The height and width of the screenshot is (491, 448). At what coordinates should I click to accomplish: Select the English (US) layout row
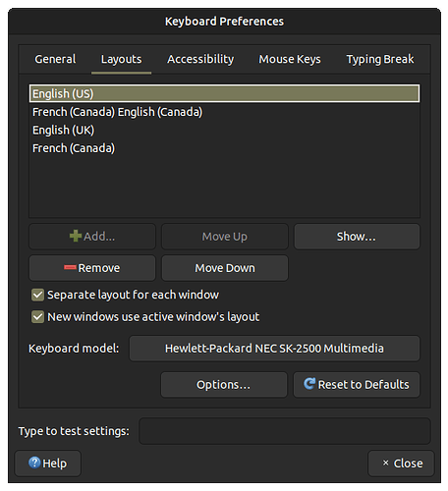[x=224, y=93]
